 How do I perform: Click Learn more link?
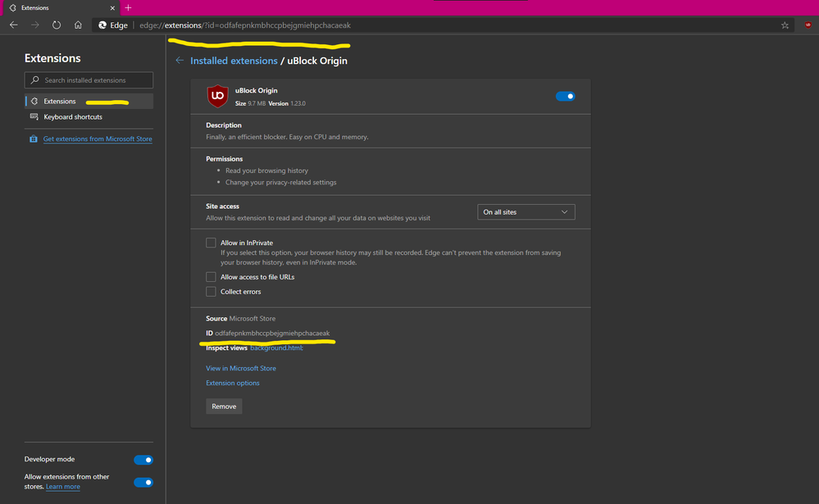tap(62, 487)
